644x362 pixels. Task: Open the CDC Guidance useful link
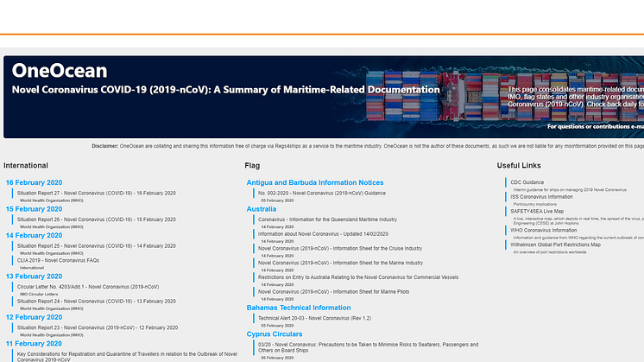pos(527,182)
